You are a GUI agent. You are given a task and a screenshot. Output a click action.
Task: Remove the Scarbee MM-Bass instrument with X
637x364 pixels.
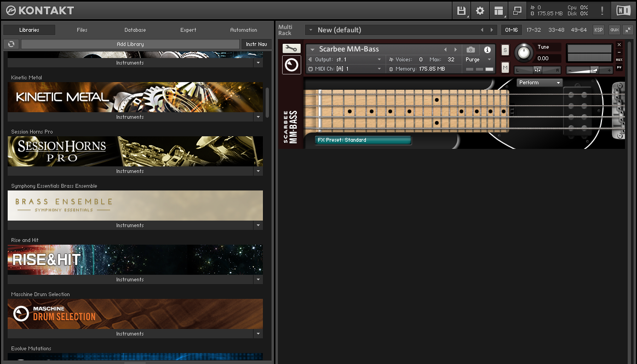[619, 45]
